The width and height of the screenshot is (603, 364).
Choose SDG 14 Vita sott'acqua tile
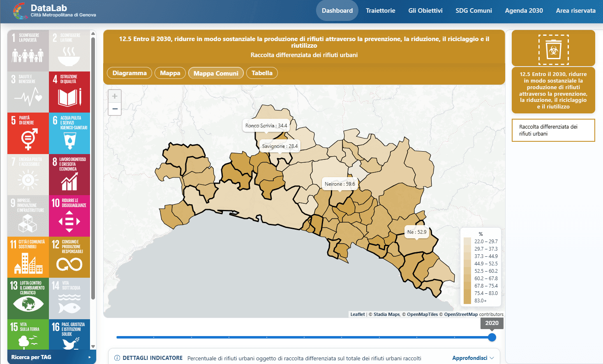(69, 299)
